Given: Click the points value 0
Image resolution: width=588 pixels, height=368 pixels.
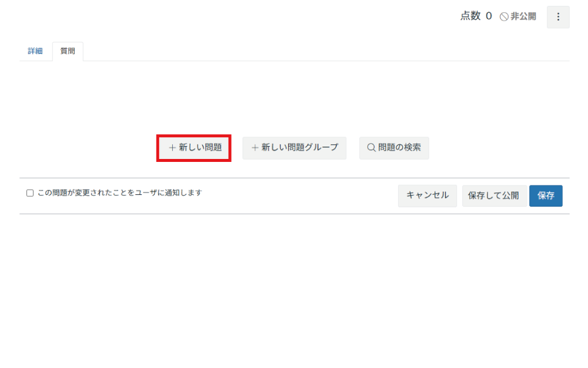Looking at the screenshot, I should (x=489, y=16).
